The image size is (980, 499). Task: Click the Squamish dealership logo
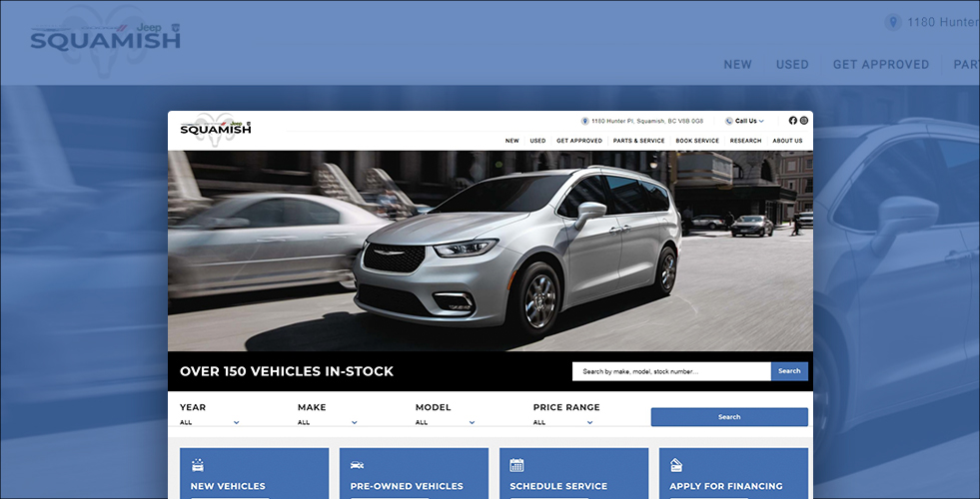click(x=216, y=128)
